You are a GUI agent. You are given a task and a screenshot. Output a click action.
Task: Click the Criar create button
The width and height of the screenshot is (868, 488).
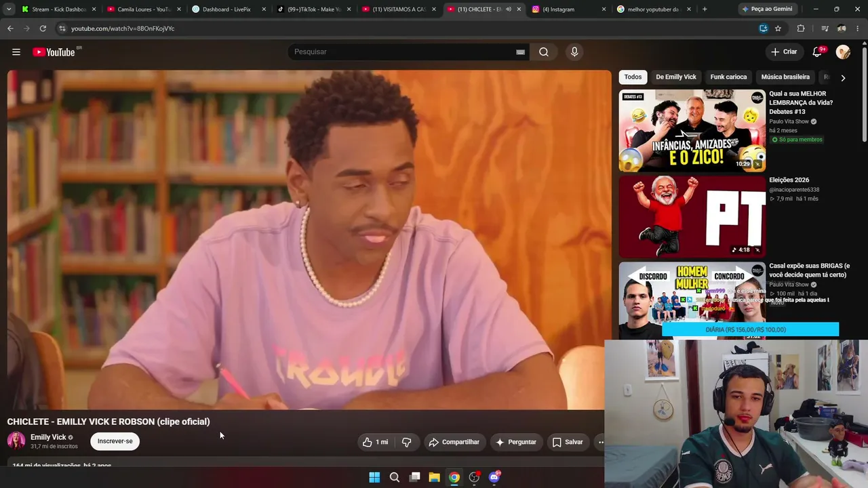pyautogui.click(x=784, y=52)
